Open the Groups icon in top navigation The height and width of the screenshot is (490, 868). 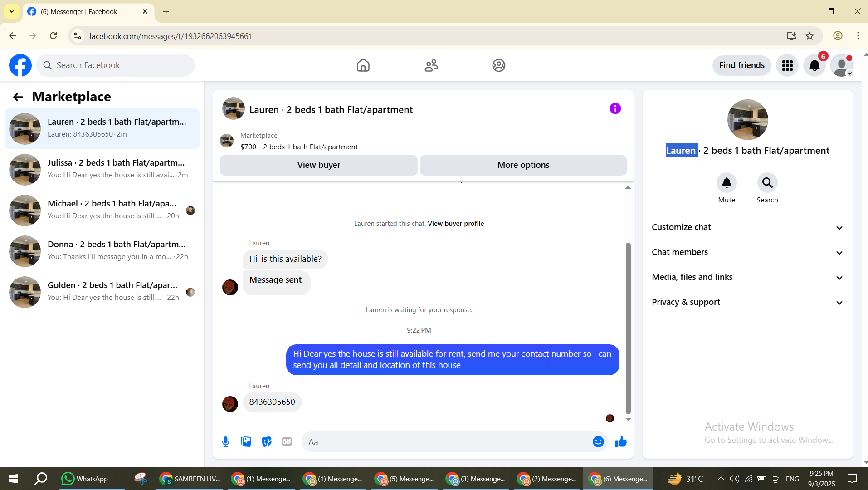pos(499,65)
